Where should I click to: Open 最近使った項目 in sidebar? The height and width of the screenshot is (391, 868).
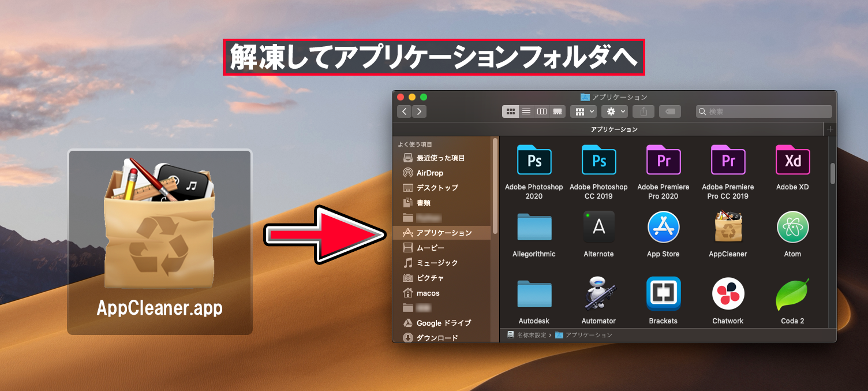(442, 158)
